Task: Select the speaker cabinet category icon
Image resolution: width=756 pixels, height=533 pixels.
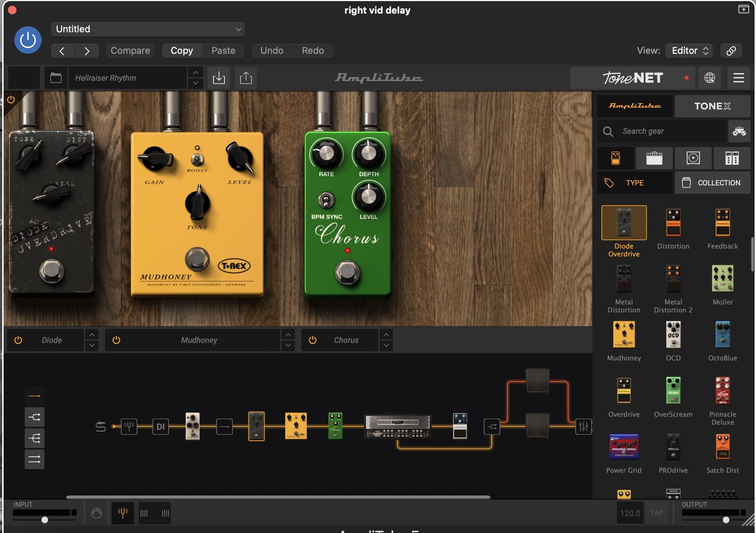Action: tap(693, 158)
